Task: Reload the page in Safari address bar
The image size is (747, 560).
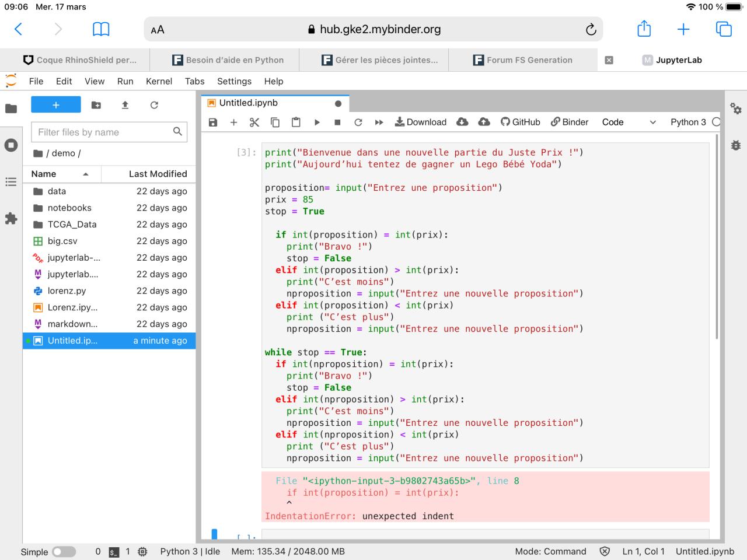Action: (x=591, y=29)
